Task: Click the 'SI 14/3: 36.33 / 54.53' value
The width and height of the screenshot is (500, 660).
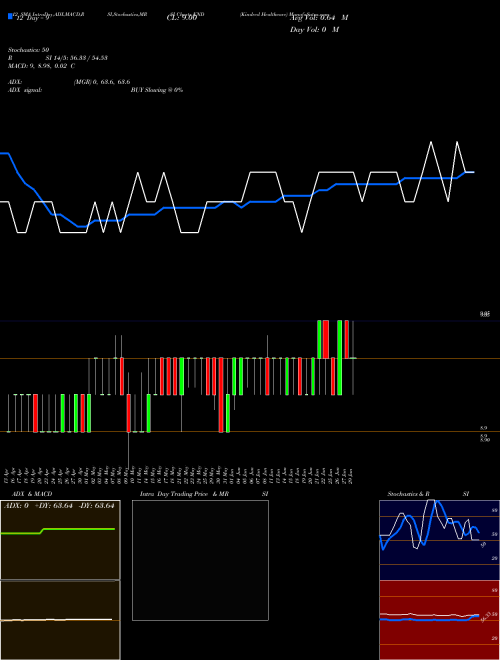Action: click(77, 58)
